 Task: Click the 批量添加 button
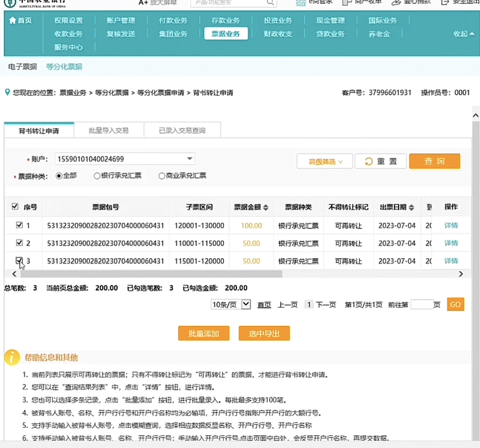[x=204, y=333]
